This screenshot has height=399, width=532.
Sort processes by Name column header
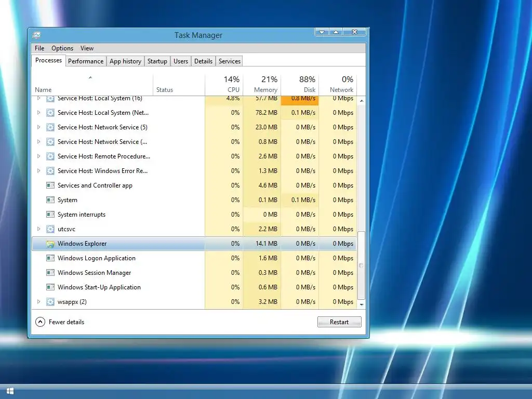tap(92, 85)
